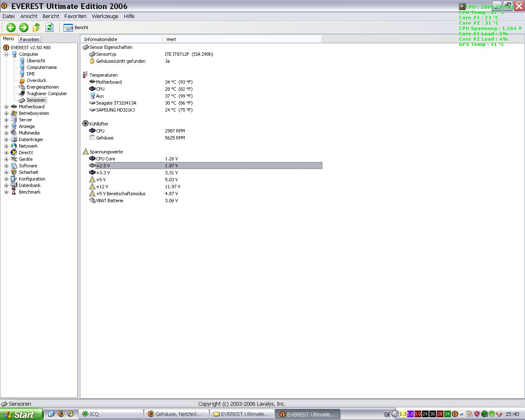This screenshot has height=420, width=525.
Task: Expand the DirectX tree node
Action: coord(7,153)
